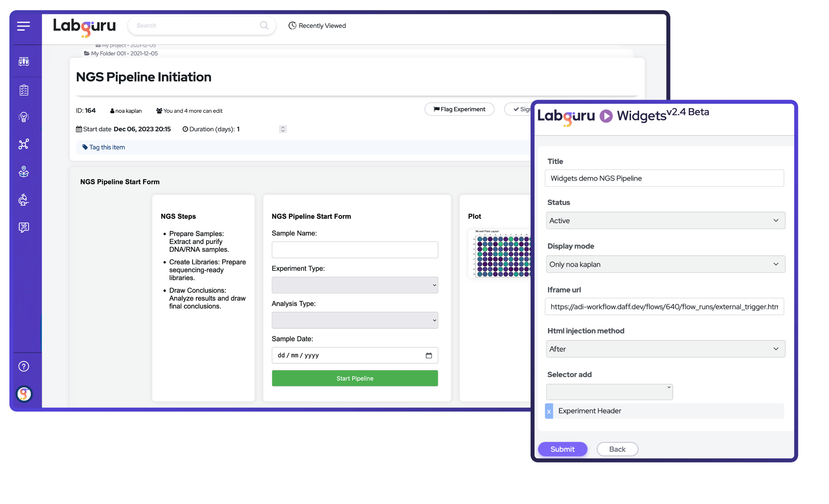The height and width of the screenshot is (504, 829).
Task: Click the help question mark icon
Action: pos(23,366)
